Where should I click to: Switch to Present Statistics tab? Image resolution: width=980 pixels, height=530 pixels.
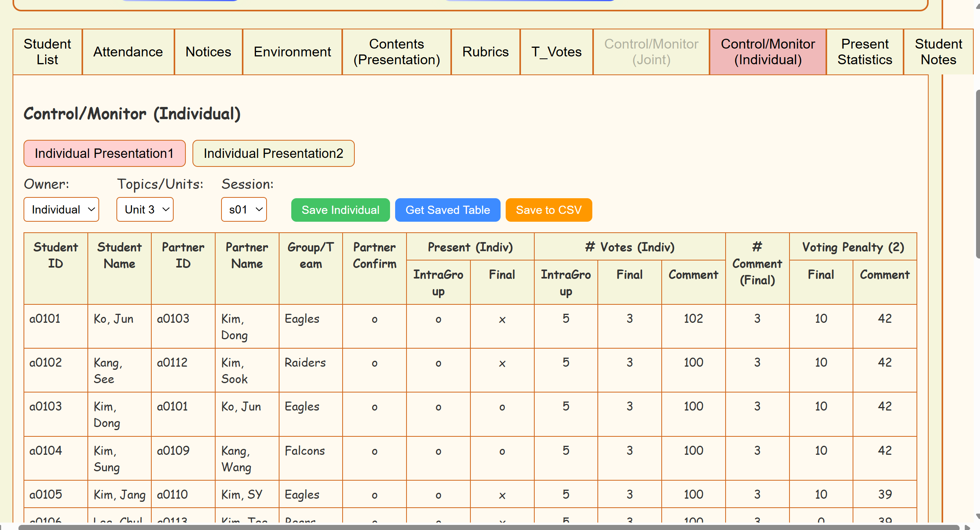[x=864, y=52]
